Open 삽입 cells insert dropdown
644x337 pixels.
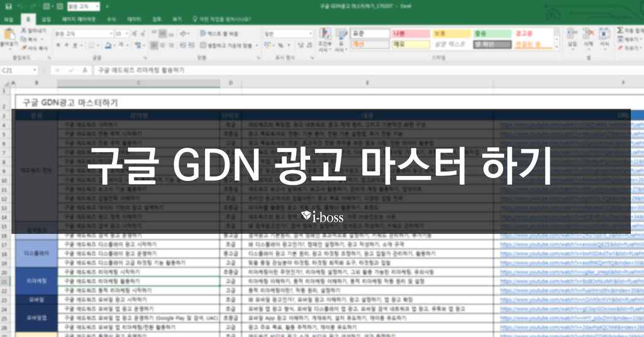click(x=572, y=40)
